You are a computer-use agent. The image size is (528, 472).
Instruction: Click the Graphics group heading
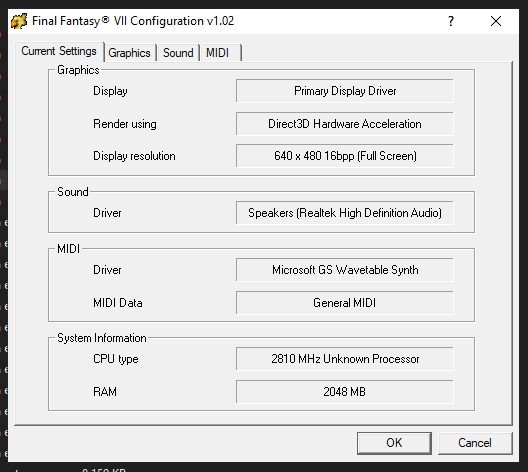pyautogui.click(x=78, y=70)
